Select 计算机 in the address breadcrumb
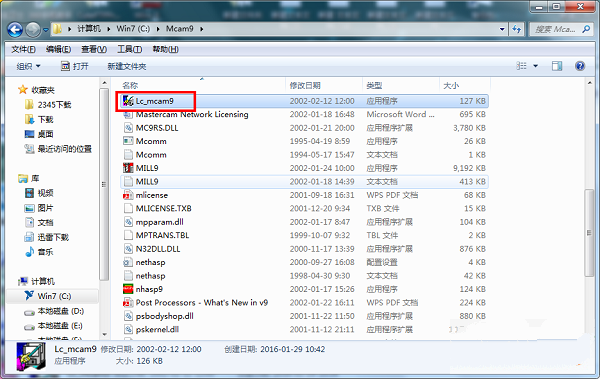The width and height of the screenshot is (600, 379). coord(89,29)
